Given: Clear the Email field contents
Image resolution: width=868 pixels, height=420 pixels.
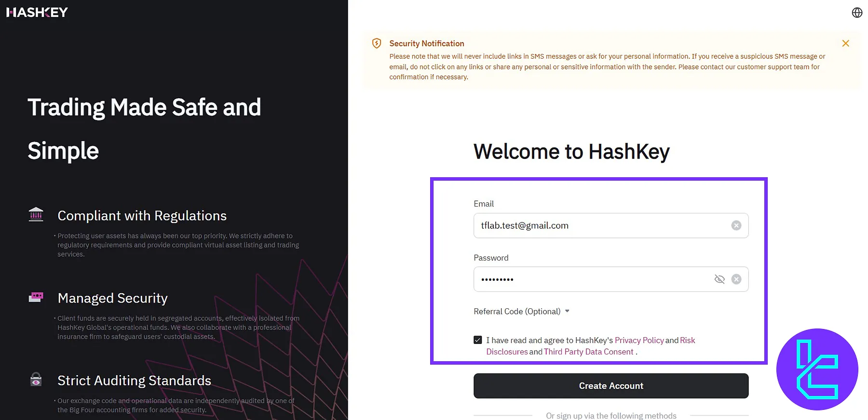Looking at the screenshot, I should pos(736,225).
